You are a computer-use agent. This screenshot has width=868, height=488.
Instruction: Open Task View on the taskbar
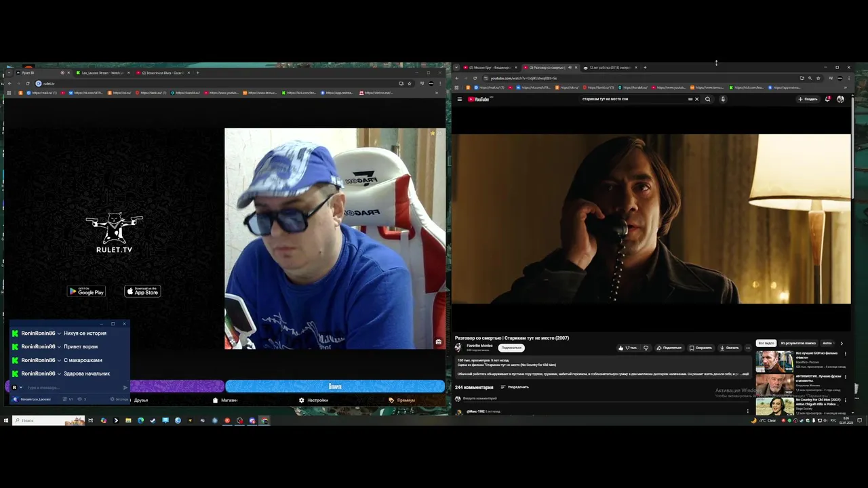click(x=90, y=420)
